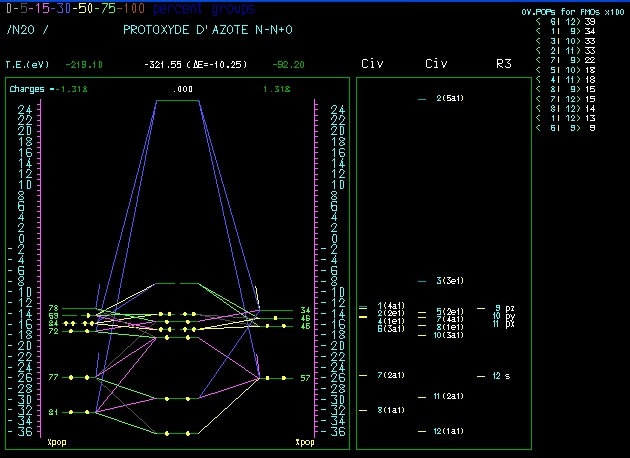
Task: Select the total energy value '-92.20'
Action: click(288, 64)
